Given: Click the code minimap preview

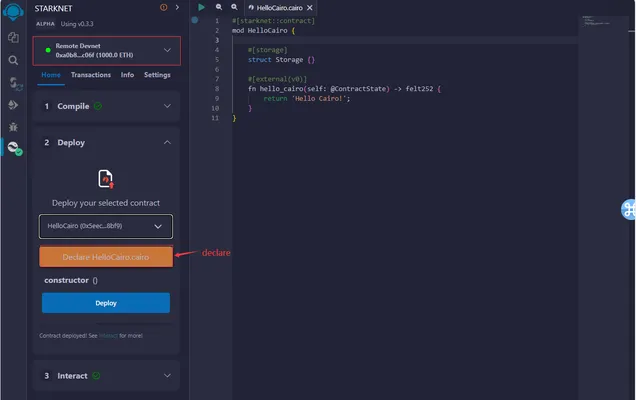Looking at the screenshot, I should tap(596, 21).
